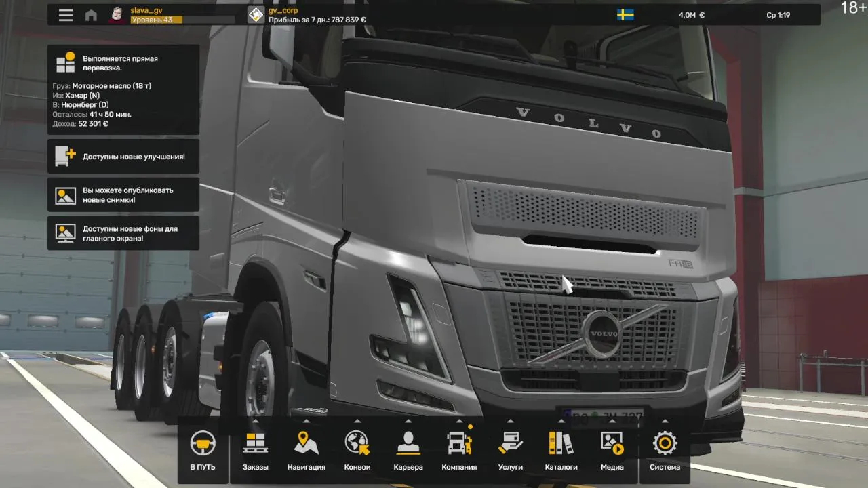This screenshot has width=868, height=488.
Task: Open the slava_gv driver avatar
Action: 117,15
